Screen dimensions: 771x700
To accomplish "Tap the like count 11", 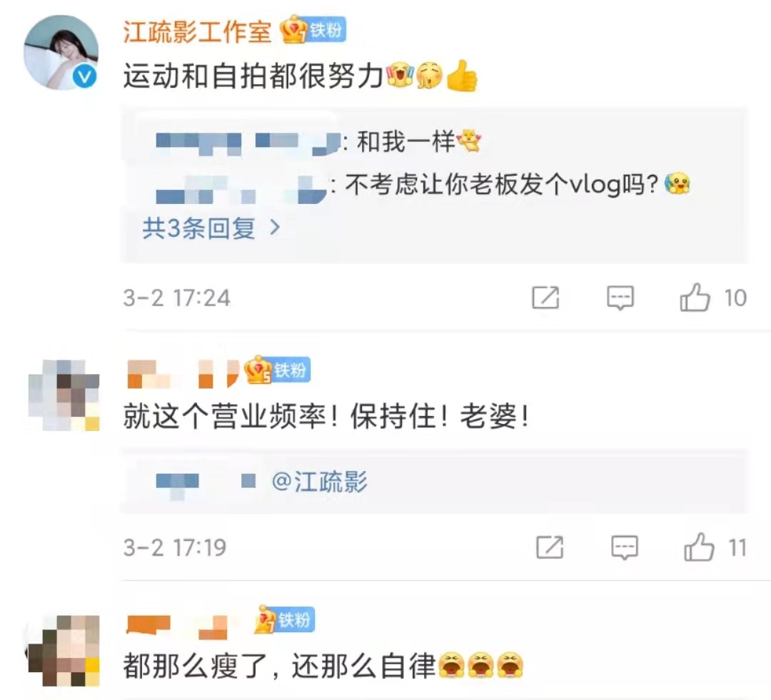I will [x=737, y=547].
